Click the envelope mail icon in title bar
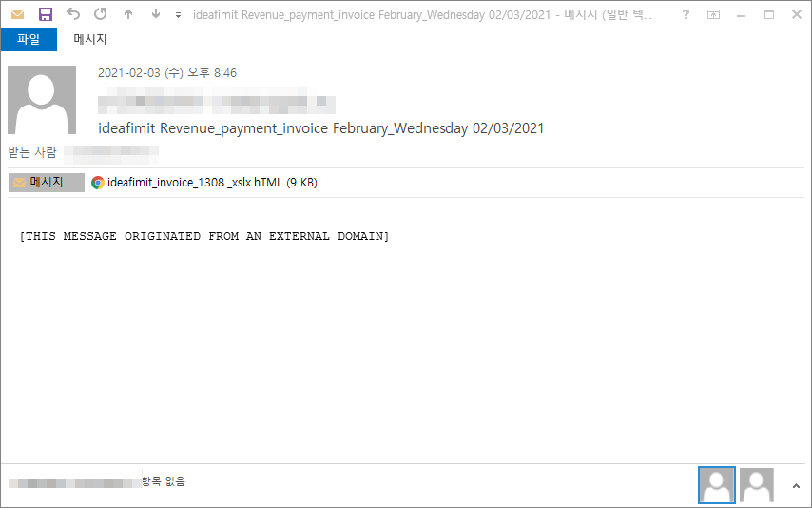 pos(18,14)
